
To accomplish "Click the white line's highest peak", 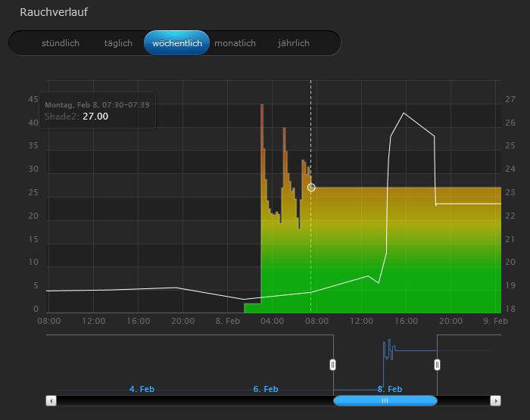I will pyautogui.click(x=404, y=113).
